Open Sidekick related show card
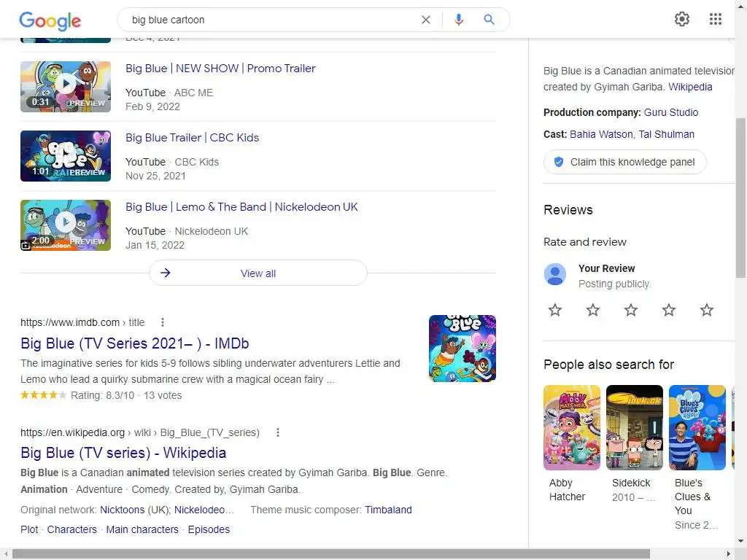 634,444
